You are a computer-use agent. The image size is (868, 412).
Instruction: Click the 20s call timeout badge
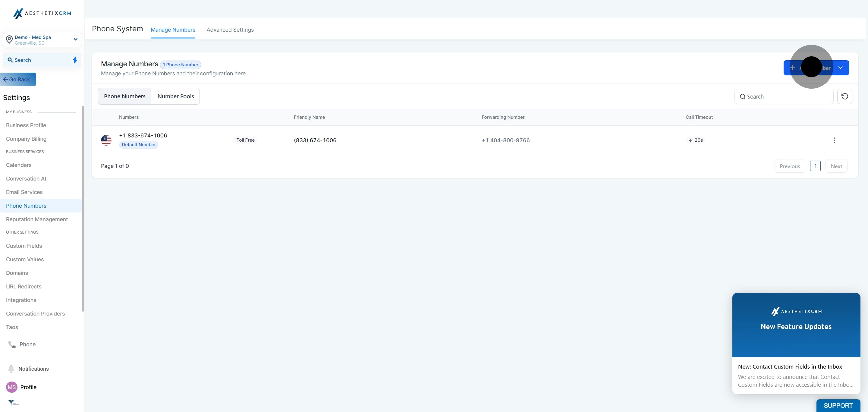(696, 140)
